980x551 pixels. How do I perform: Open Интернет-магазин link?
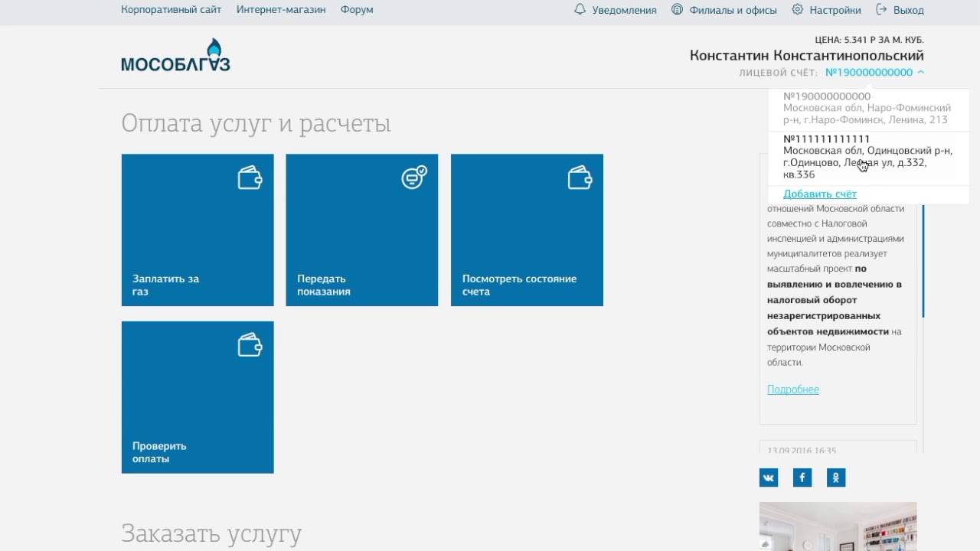coord(281,10)
